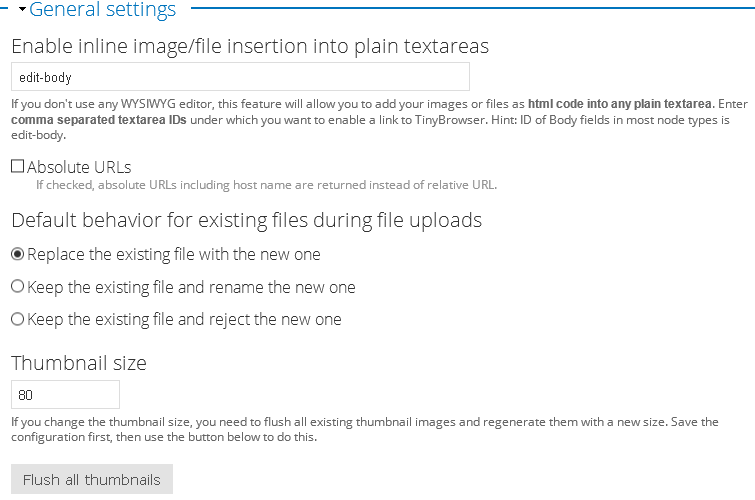
Task: Focus the edit-body textarea IDs field
Action: (240, 77)
